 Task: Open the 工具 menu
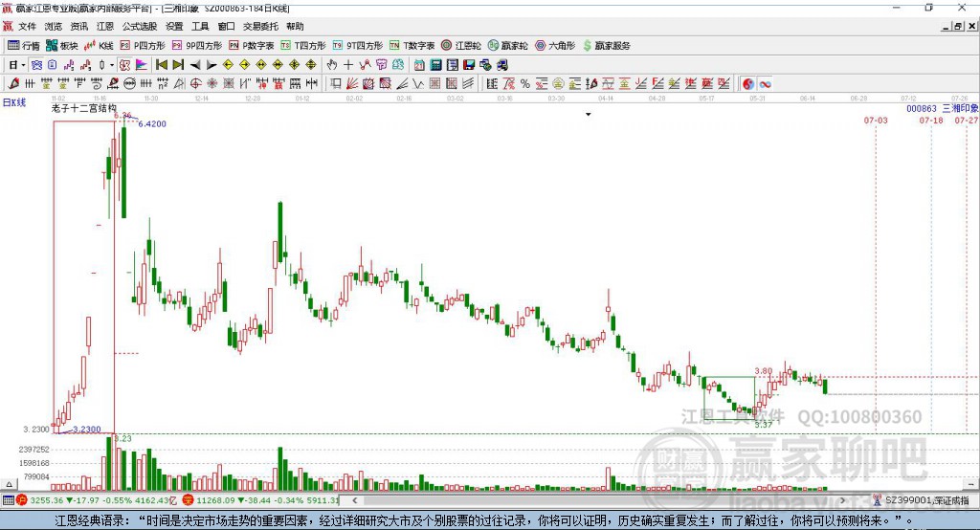200,26
